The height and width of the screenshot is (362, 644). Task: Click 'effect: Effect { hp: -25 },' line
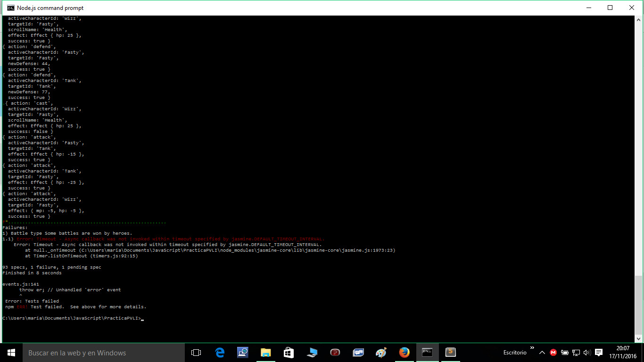[46, 182]
